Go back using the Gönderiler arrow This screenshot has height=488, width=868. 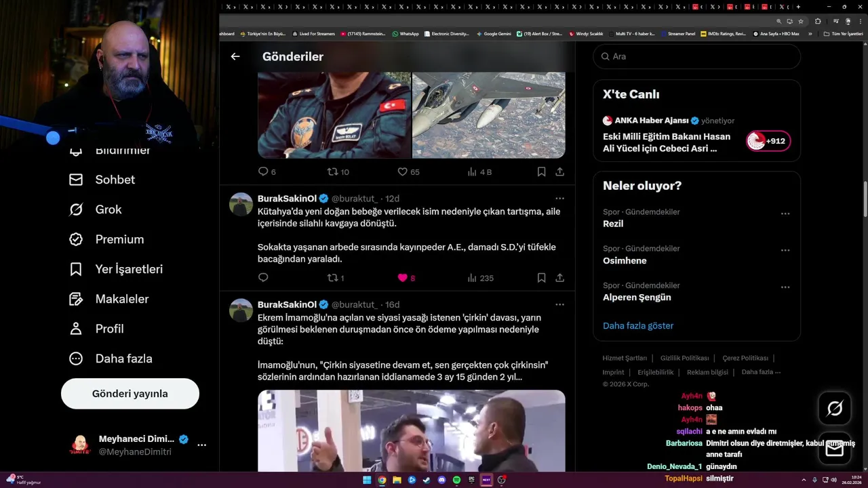[235, 56]
